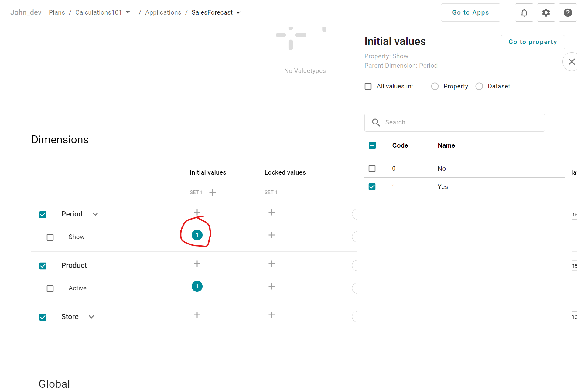Check the No value row checkbox
The width and height of the screenshot is (577, 392).
tap(372, 169)
